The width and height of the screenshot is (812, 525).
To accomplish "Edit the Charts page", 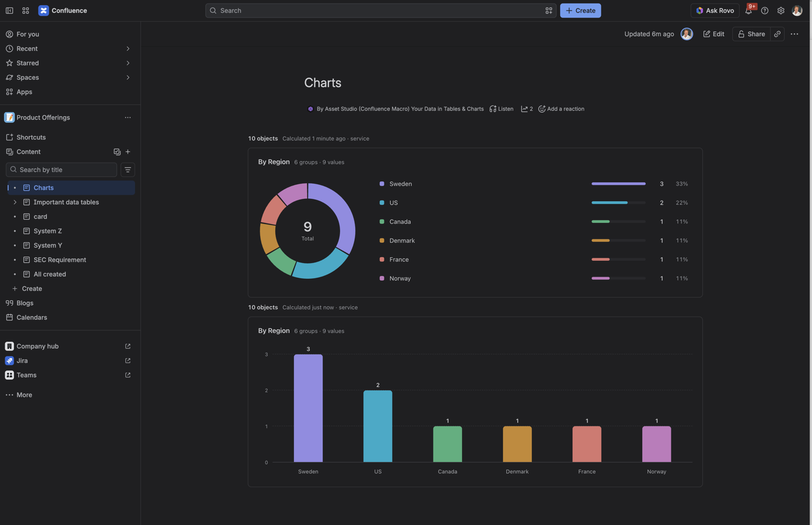I will [713, 34].
